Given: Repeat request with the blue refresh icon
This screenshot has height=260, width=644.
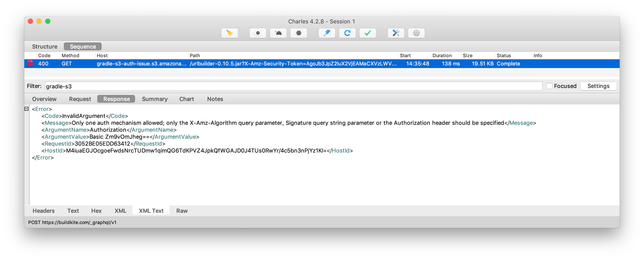Looking at the screenshot, I should (347, 33).
